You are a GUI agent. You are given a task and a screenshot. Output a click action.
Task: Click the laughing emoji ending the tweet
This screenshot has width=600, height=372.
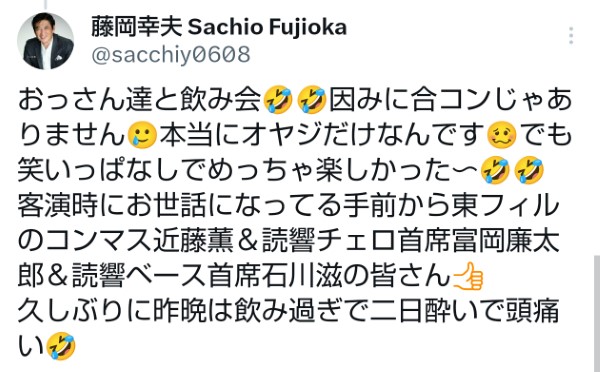pos(60,346)
